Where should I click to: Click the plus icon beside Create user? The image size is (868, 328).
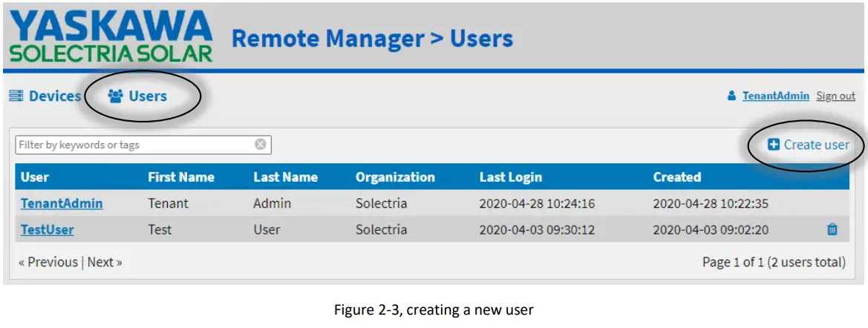tap(774, 145)
